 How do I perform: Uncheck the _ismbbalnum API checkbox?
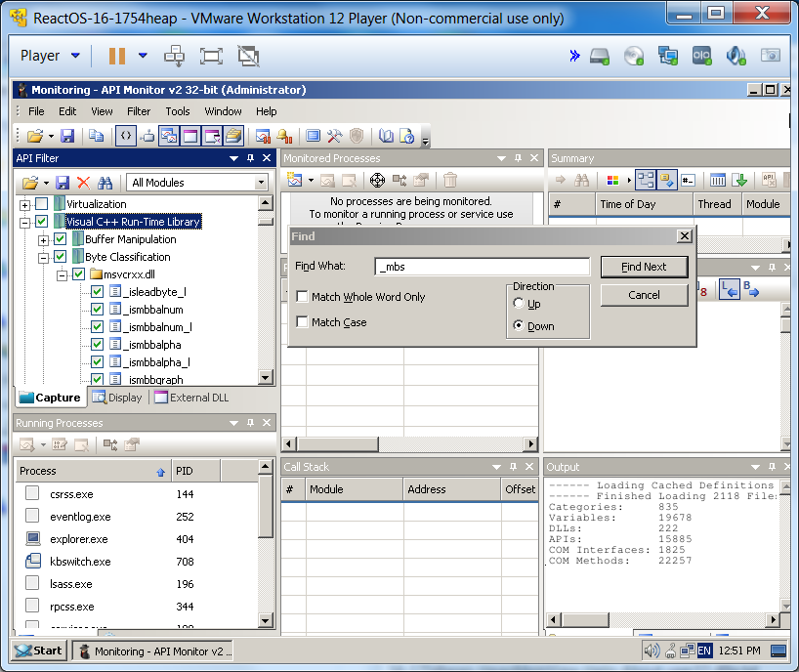(97, 310)
